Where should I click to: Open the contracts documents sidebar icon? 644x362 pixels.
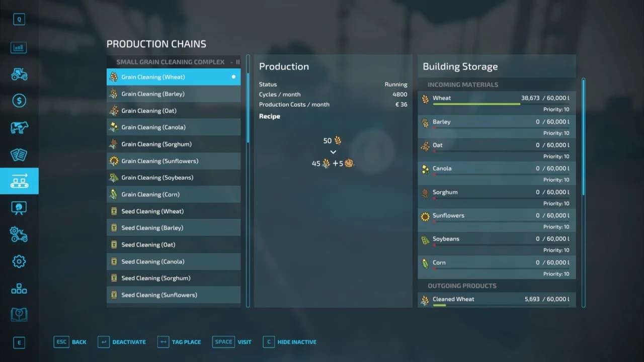[x=19, y=154]
